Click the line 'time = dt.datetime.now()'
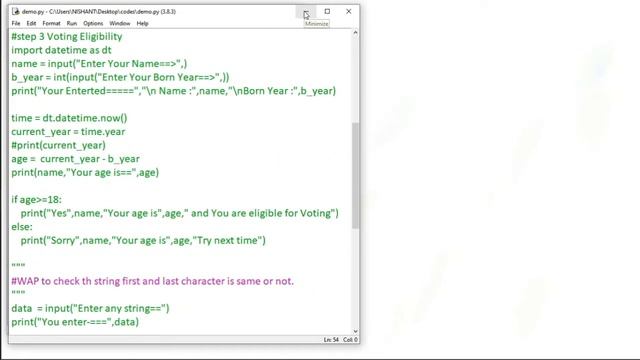This screenshot has height=360, width=640. (69, 118)
